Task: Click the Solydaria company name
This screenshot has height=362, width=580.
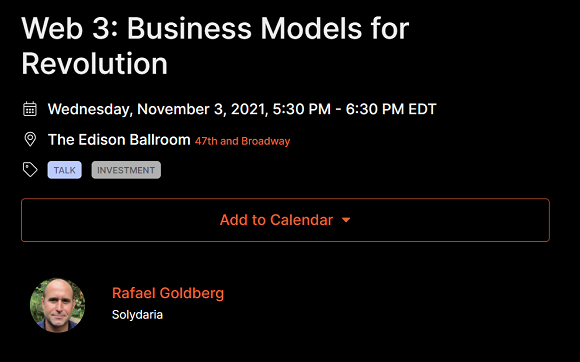Action: pyautogui.click(x=137, y=315)
